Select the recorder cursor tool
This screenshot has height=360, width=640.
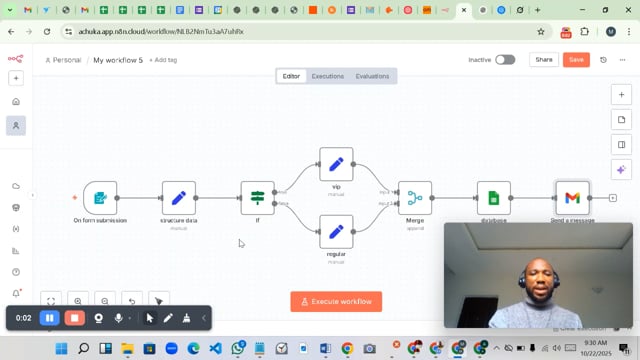pos(150,318)
